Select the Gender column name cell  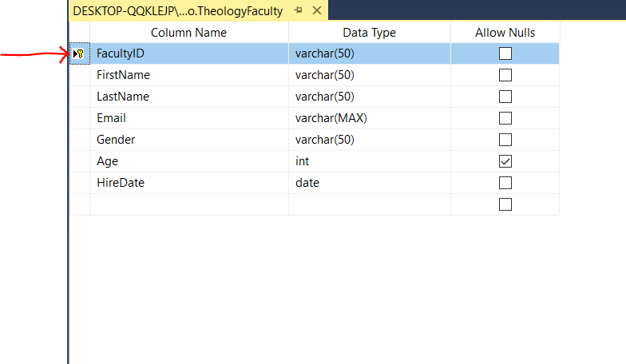pos(188,140)
